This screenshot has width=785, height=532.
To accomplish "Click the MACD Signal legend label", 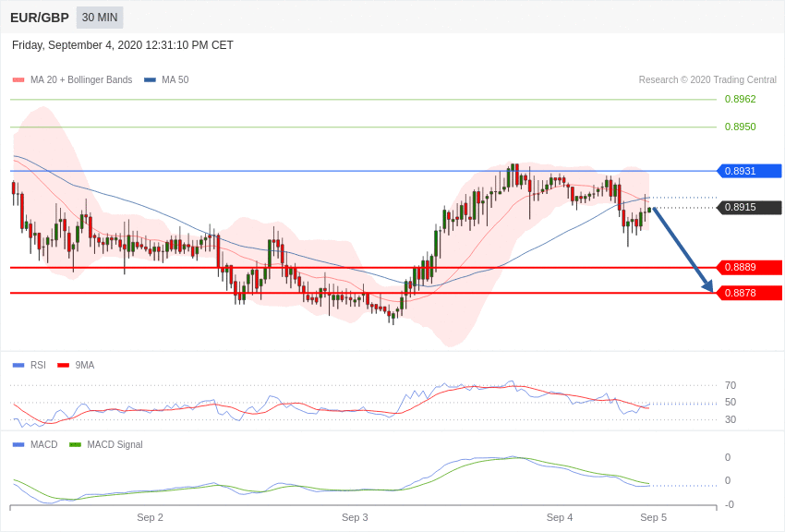I will (115, 444).
